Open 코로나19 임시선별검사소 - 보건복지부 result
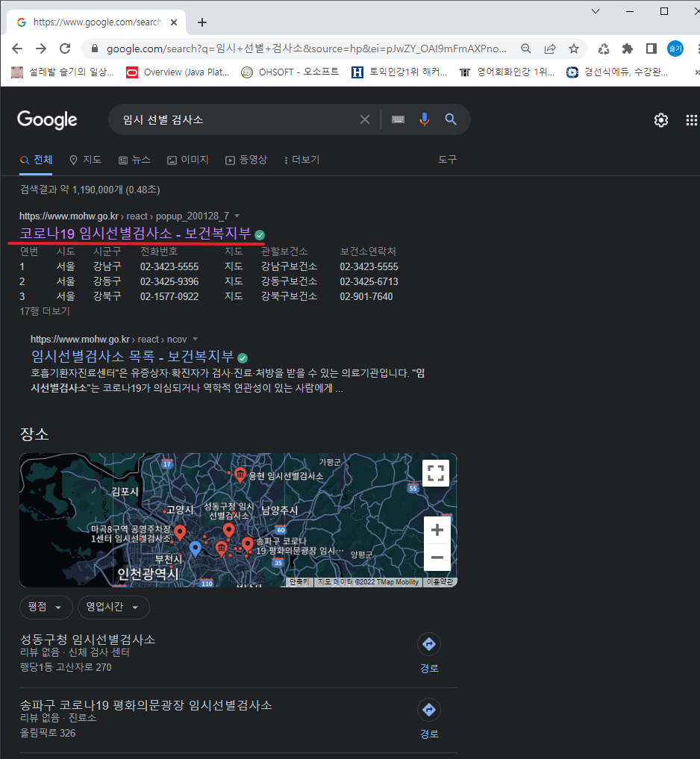Screen dimensions: 700x759 pyautogui.click(x=135, y=234)
